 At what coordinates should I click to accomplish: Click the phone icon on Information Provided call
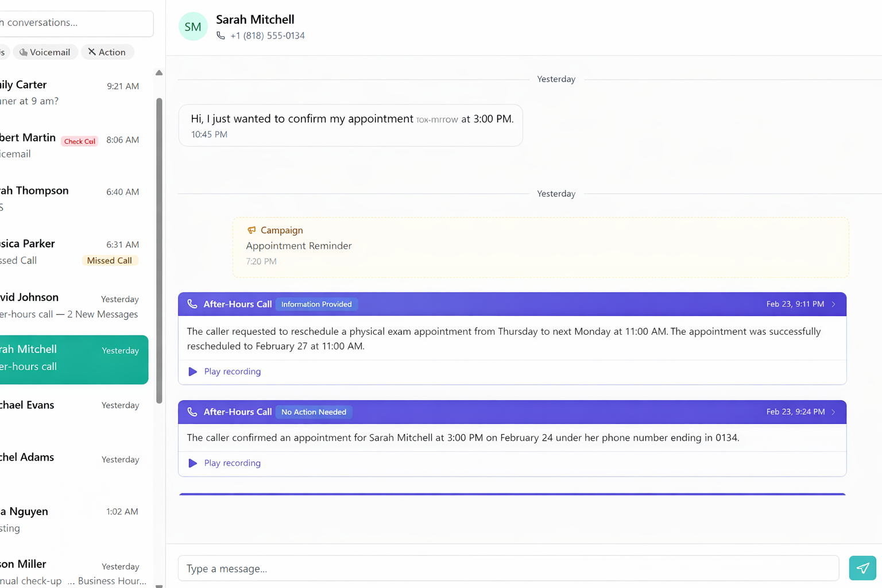[x=192, y=304]
